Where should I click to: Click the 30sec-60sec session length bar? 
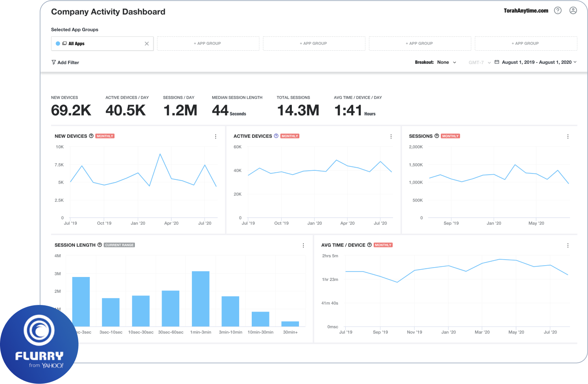click(171, 308)
